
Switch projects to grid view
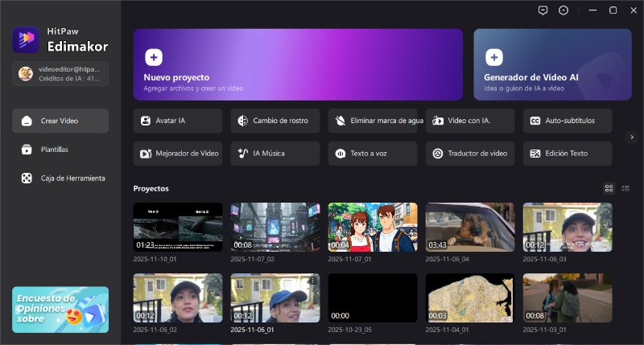[x=609, y=188]
